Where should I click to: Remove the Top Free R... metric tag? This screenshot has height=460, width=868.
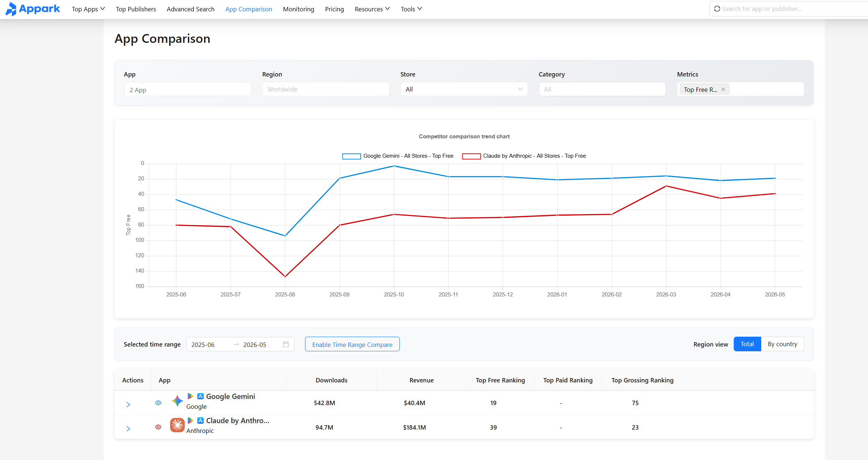[x=723, y=90]
